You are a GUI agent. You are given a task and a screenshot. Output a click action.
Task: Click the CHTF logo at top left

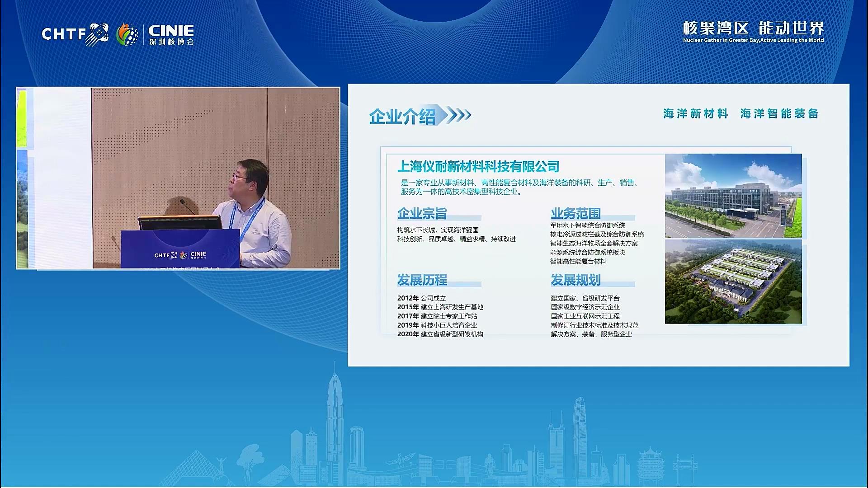75,34
